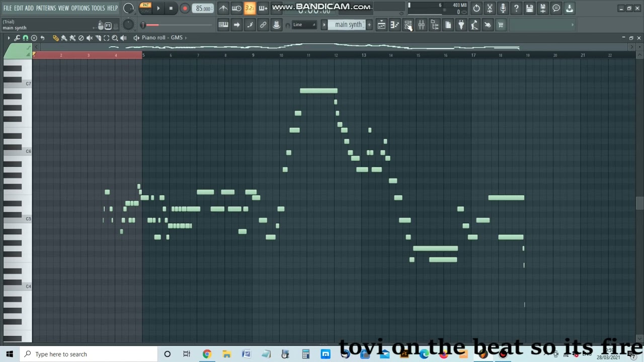The height and width of the screenshot is (362, 644).
Task: Open the OPTIONS menu
Action: [x=80, y=8]
